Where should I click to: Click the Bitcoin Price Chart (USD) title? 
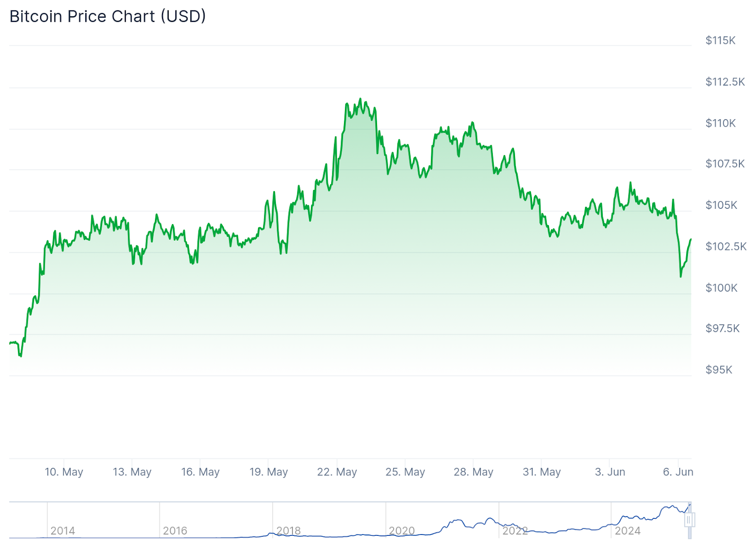point(108,17)
